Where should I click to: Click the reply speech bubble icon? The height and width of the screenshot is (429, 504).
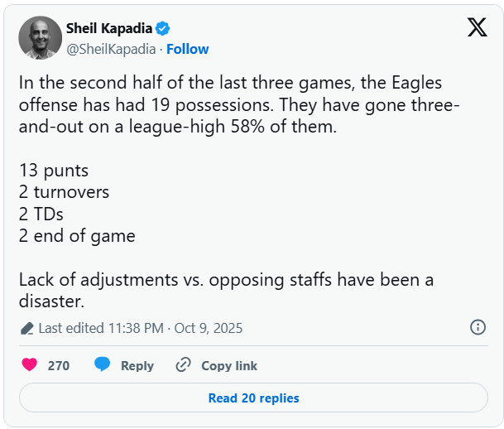tap(103, 365)
